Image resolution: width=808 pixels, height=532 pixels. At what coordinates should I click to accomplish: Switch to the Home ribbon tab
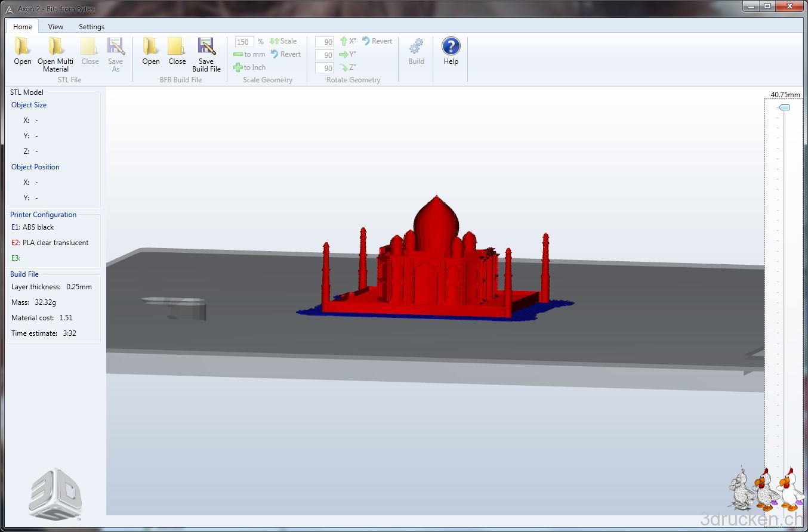23,26
